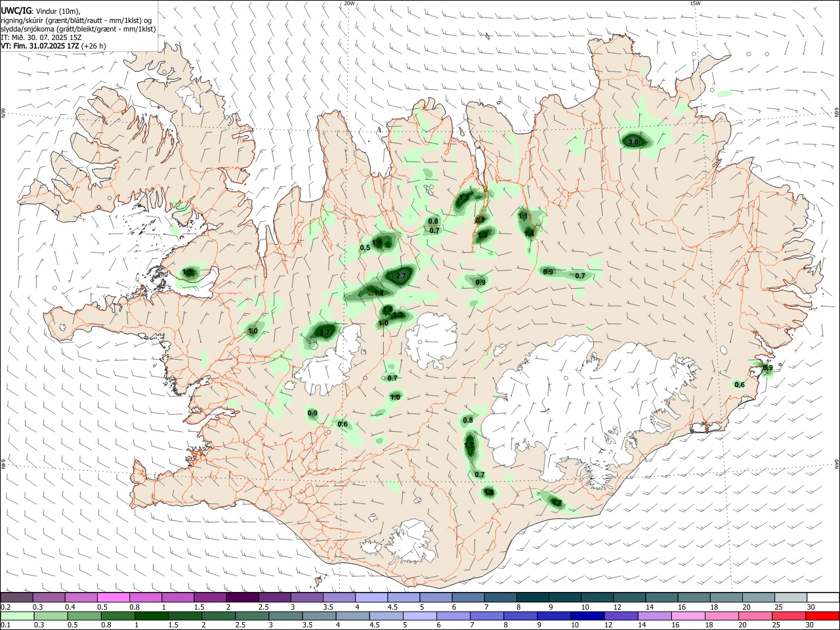Click the royal blue 9 mm rain swatch

click(x=553, y=616)
